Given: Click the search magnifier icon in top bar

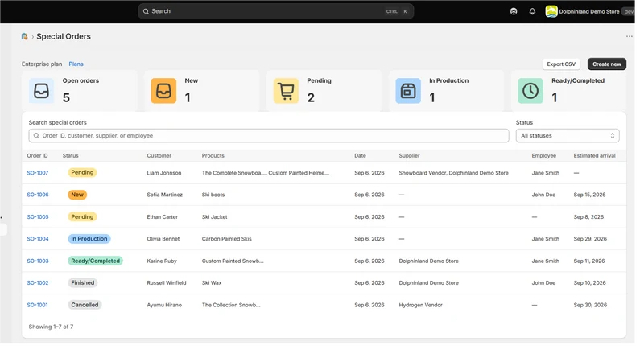Looking at the screenshot, I should click(x=146, y=11).
